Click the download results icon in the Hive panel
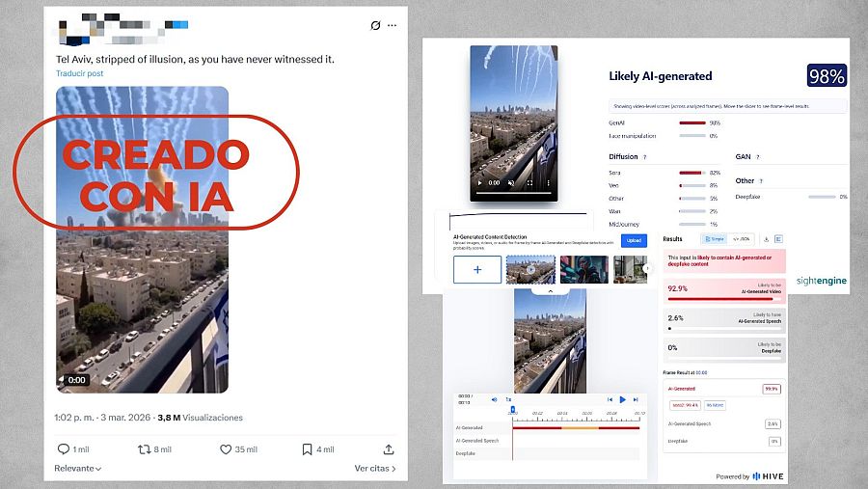This screenshot has height=489, width=868. 766,239
